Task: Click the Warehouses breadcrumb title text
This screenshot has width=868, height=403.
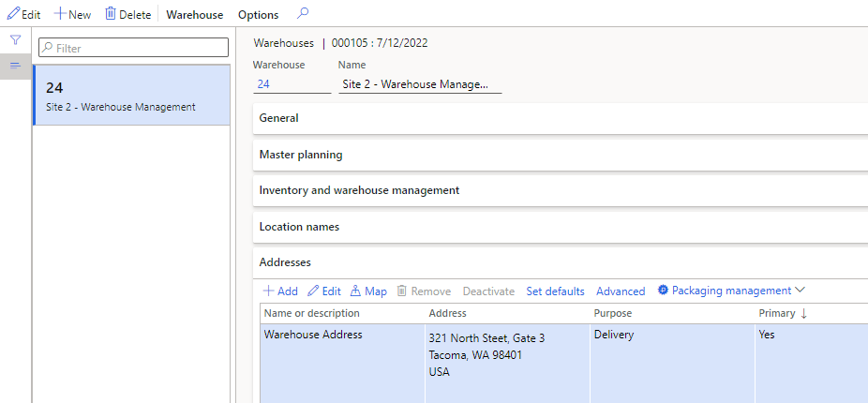Action: click(x=283, y=43)
